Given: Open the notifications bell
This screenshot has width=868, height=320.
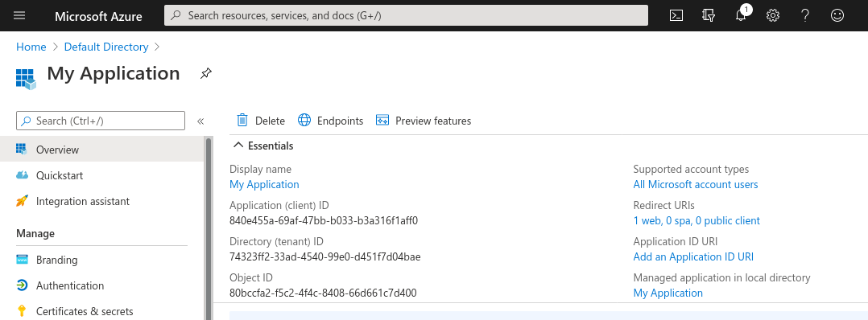Looking at the screenshot, I should coord(742,15).
